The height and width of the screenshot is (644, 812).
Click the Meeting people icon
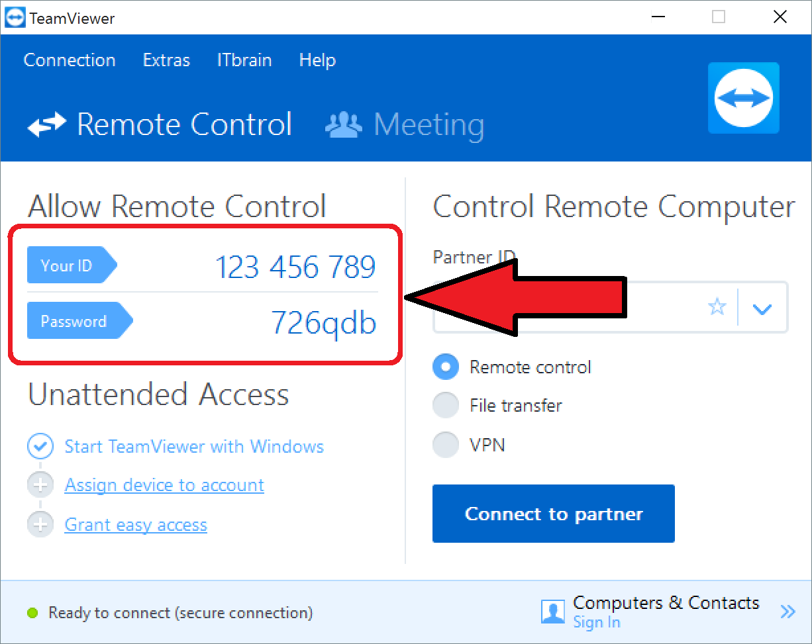[x=343, y=124]
